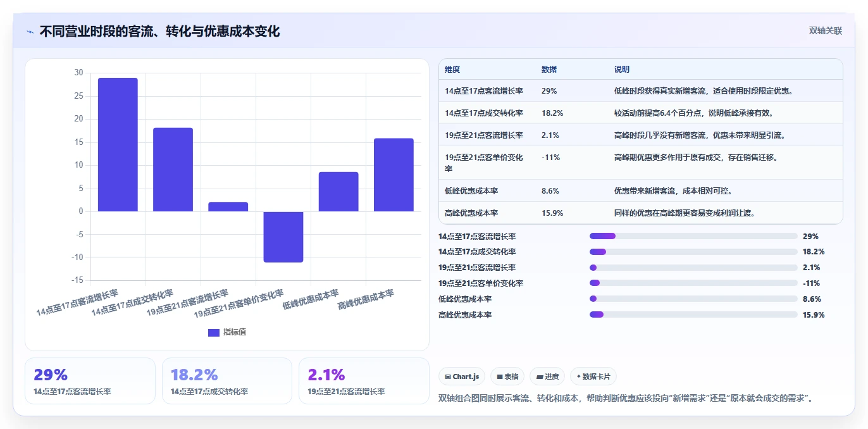
Task: Click the 18.2% progress bar for 14点至17点成交转化率
Action: pyautogui.click(x=693, y=252)
